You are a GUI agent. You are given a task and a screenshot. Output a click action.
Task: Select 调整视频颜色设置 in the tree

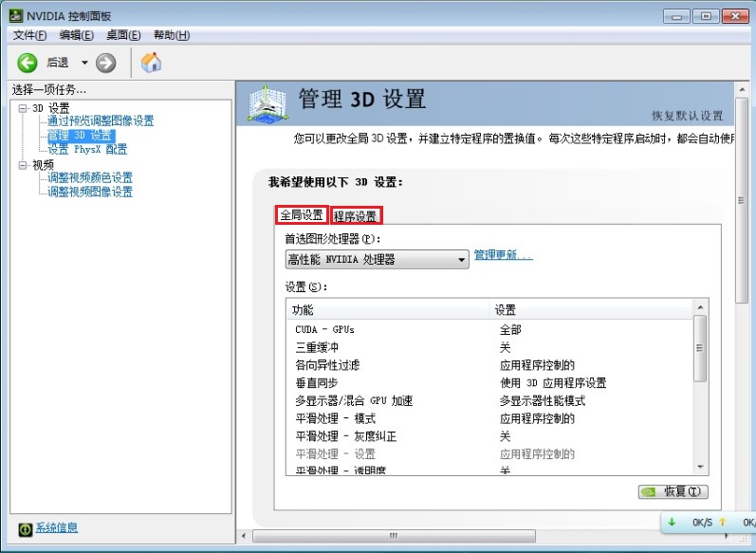pyautogui.click(x=90, y=177)
